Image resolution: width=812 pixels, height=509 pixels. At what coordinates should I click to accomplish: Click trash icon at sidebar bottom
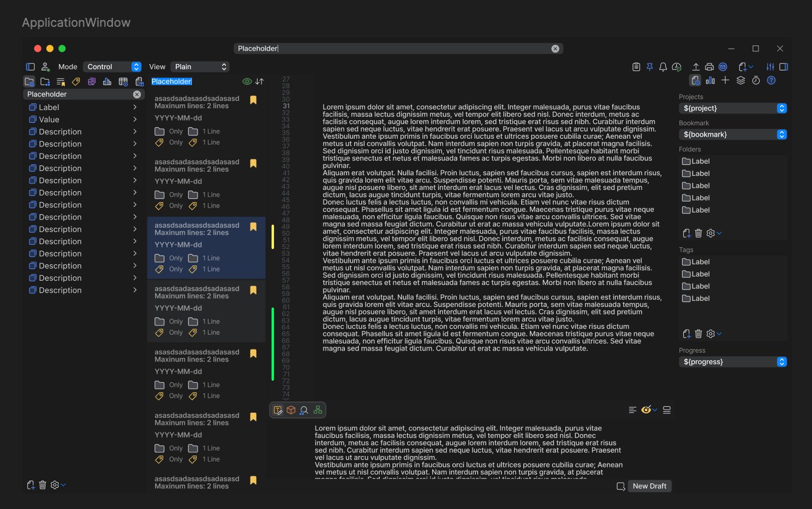[43, 485]
